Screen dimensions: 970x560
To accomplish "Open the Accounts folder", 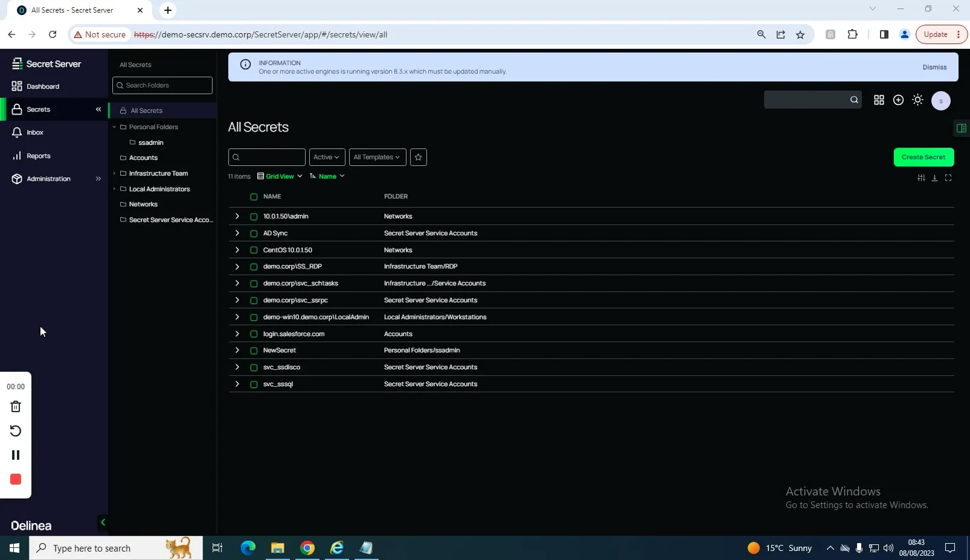I will point(143,157).
